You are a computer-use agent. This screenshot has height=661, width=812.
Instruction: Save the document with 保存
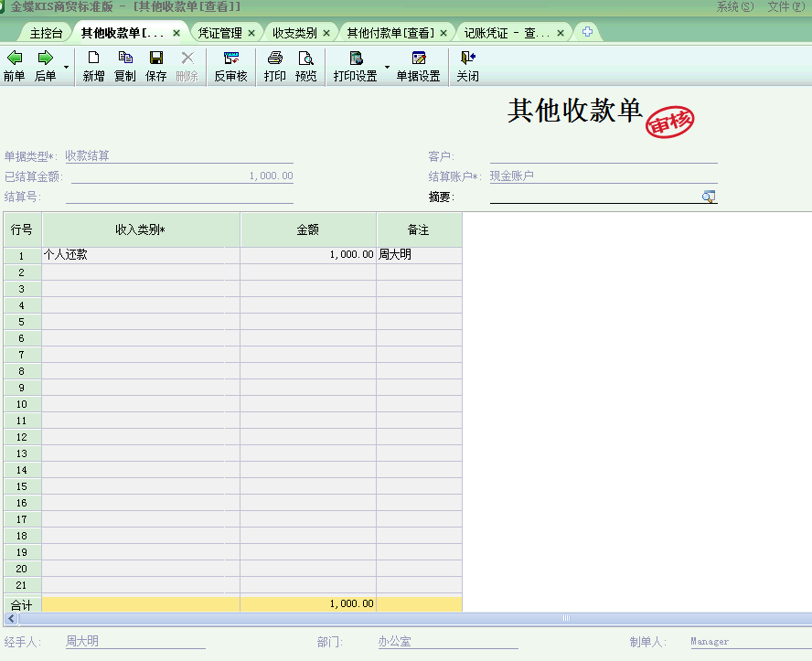pyautogui.click(x=155, y=66)
